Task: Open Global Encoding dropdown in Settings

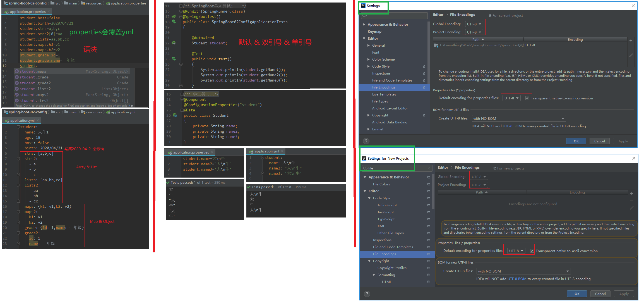Action: (x=474, y=24)
